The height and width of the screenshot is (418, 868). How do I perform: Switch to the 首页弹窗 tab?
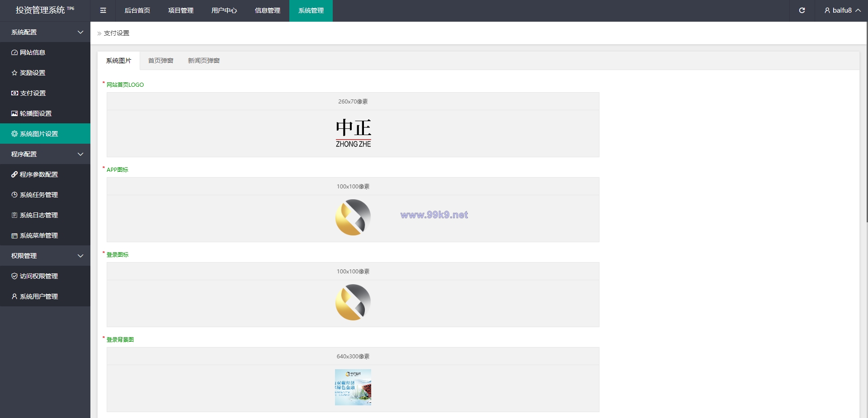click(x=160, y=61)
